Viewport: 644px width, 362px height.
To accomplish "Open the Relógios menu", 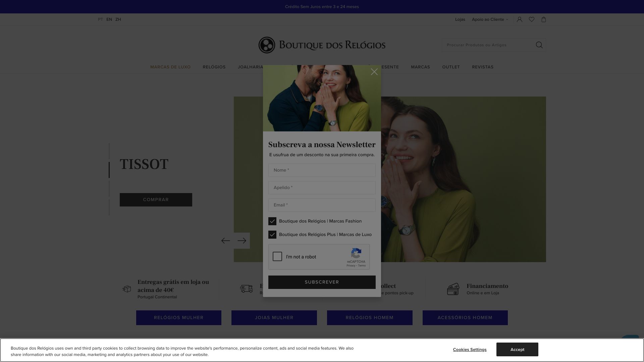I will (x=214, y=67).
